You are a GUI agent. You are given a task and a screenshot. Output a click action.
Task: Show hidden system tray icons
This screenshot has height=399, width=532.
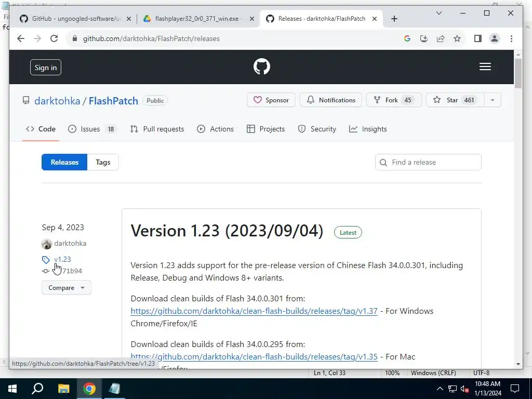(x=440, y=389)
